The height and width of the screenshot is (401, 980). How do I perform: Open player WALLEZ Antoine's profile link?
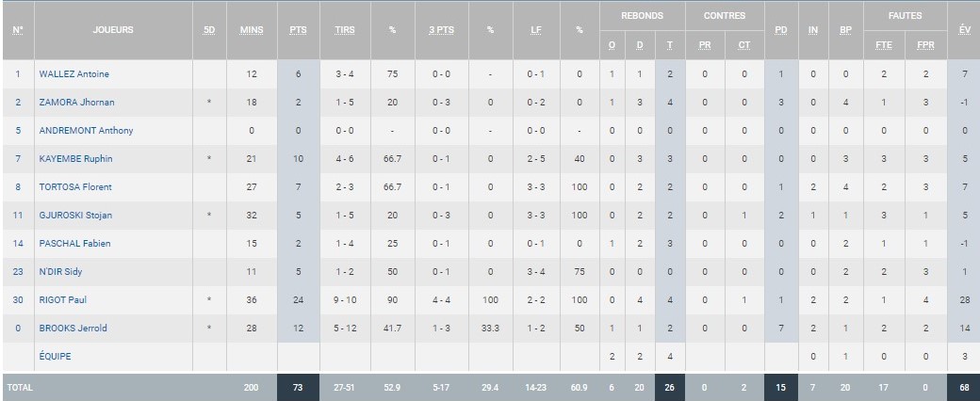73,74
